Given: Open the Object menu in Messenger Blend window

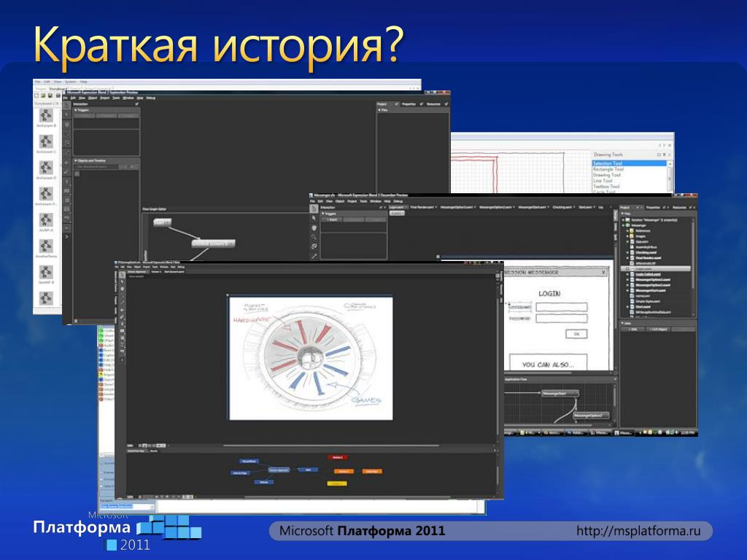Looking at the screenshot, I should coord(340,201).
